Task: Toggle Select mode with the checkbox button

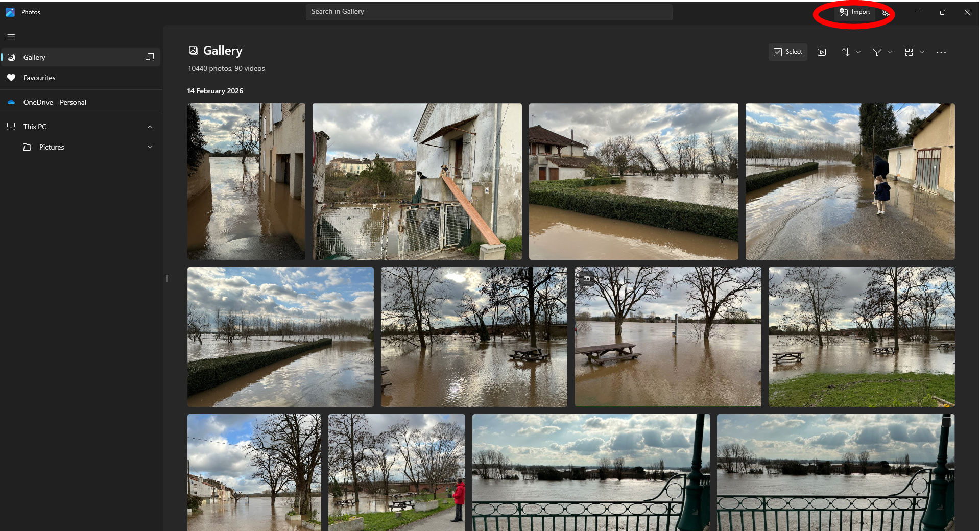Action: [x=787, y=52]
